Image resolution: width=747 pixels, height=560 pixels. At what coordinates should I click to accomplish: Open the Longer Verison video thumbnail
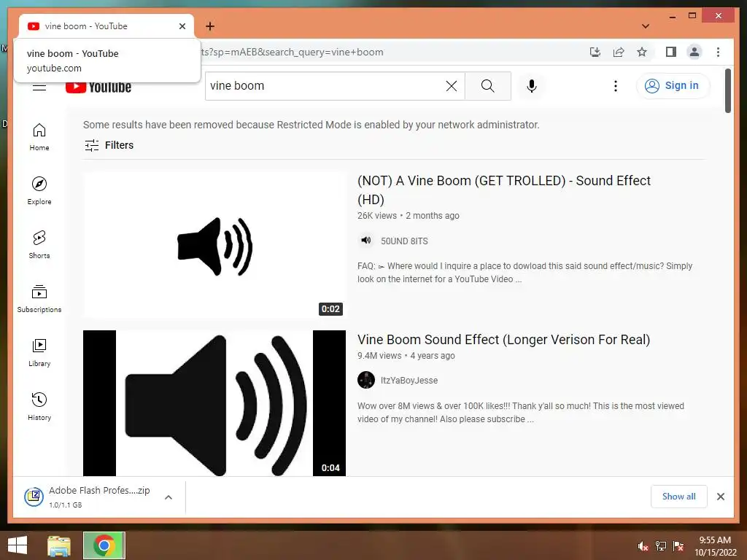click(x=214, y=402)
